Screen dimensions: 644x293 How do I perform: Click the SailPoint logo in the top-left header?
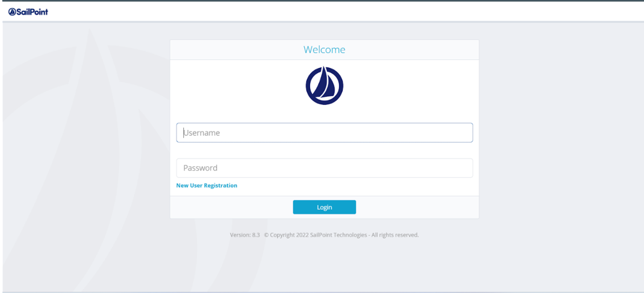click(x=27, y=12)
